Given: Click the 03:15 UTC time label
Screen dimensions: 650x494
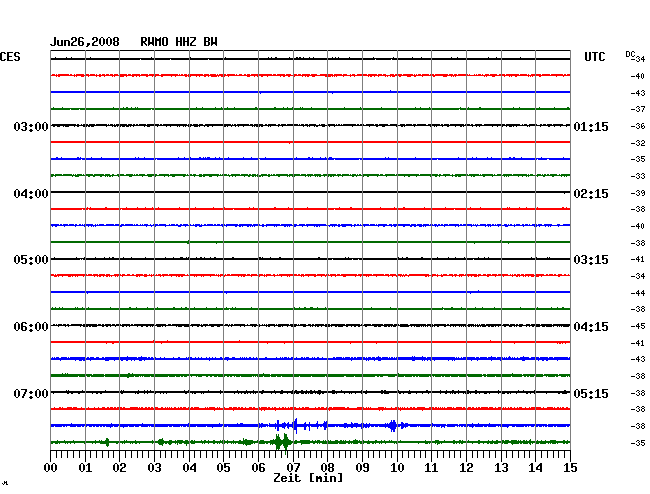Looking at the screenshot, I should coord(591,260).
